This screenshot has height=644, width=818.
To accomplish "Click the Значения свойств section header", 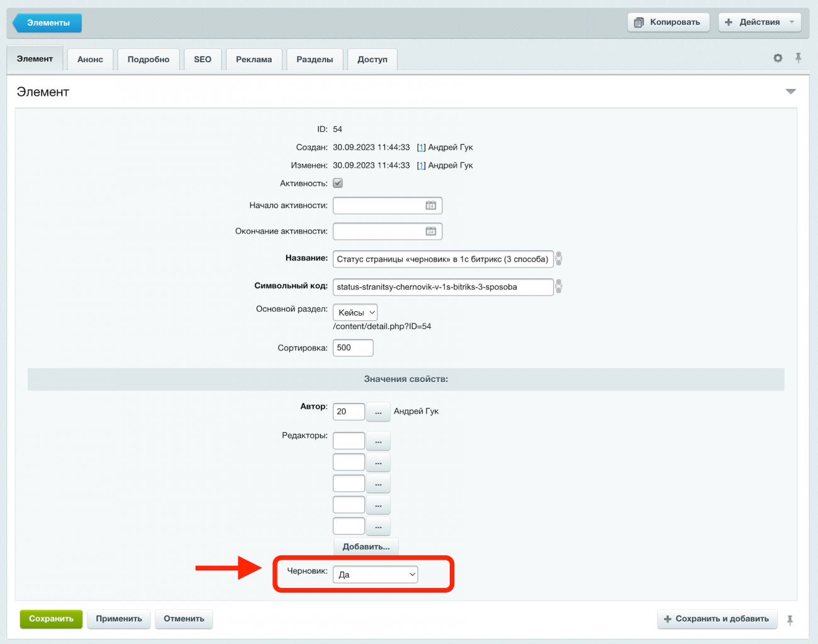I will 406,379.
